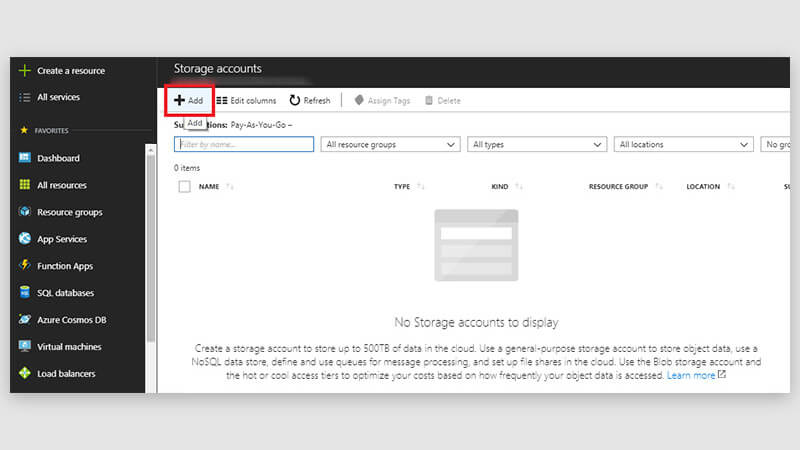Click the Refresh text button
The height and width of the screenshot is (450, 800).
tap(317, 101)
